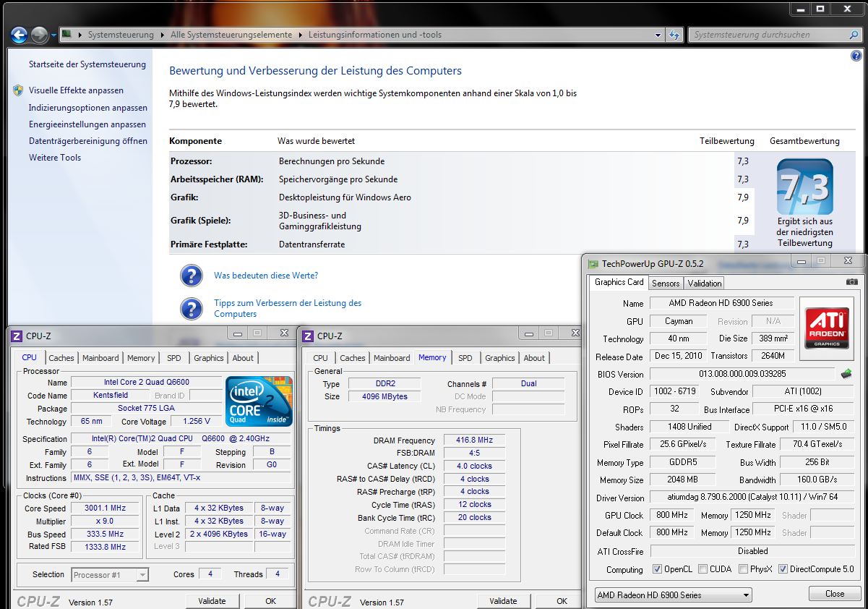Click the address bar refresh icon
This screenshot has height=609, width=868.
pos(674,35)
